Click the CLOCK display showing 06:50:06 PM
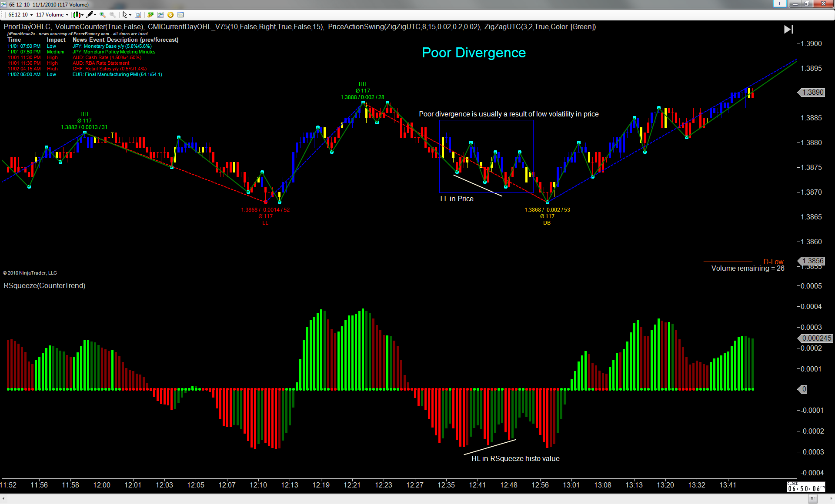Screen dimensions: 835x504 [x=806, y=487]
